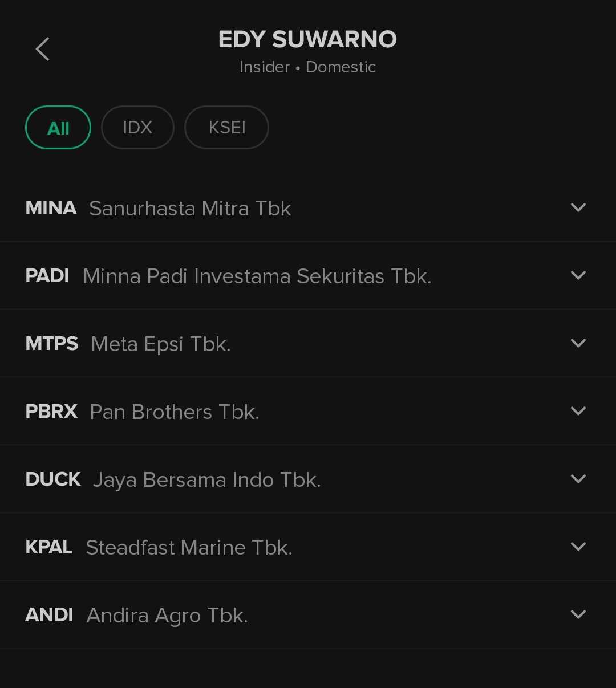The width and height of the screenshot is (616, 688).
Task: Tap the Sanurhasta Mitra Tbk company name
Action: 190,209
